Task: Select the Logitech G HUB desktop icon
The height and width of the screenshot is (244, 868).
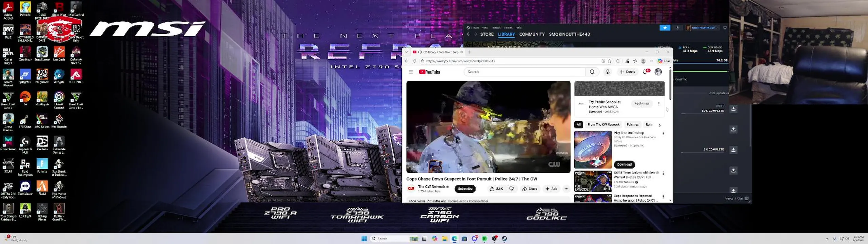Action: tap(25, 145)
